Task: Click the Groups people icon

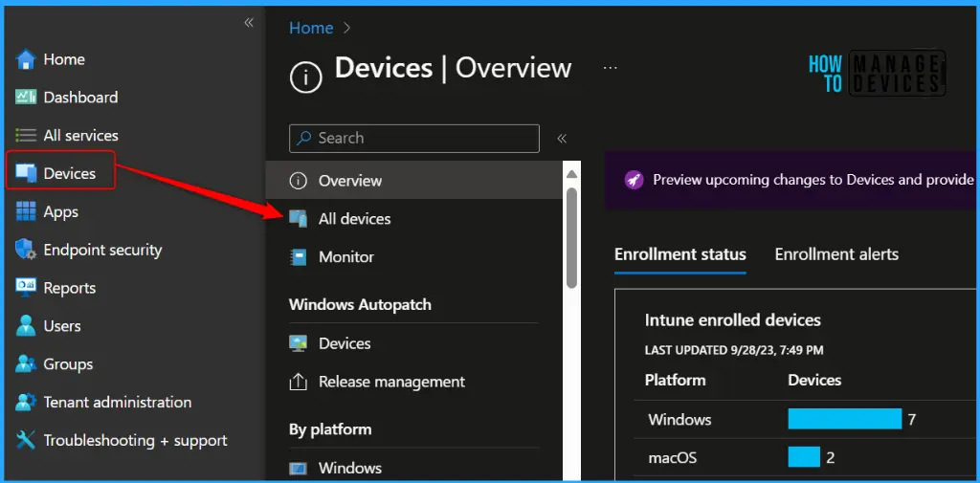Action: [x=26, y=364]
